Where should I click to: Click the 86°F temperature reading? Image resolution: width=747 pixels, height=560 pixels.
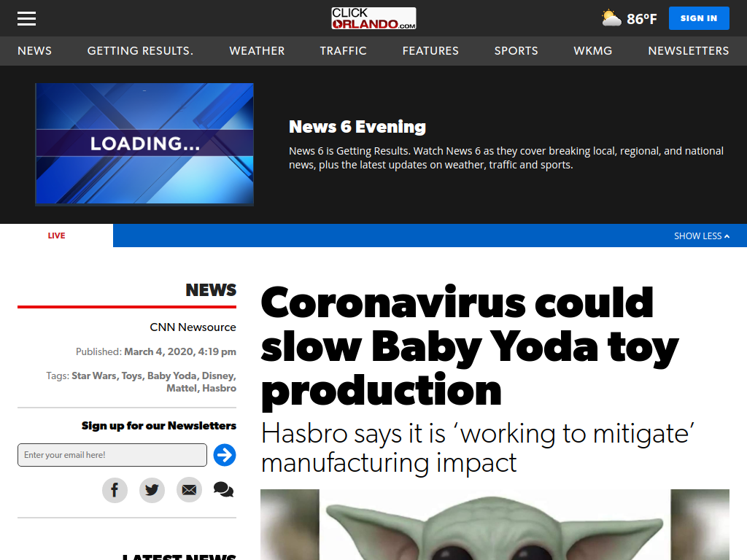click(642, 19)
